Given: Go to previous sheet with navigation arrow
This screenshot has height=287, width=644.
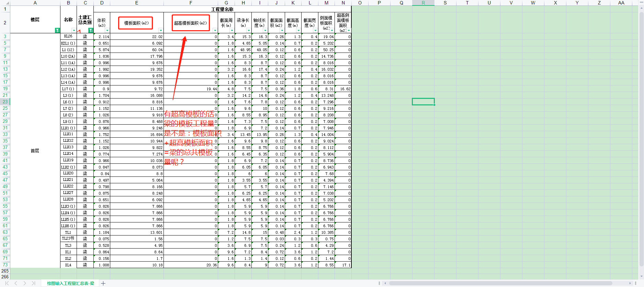Looking at the screenshot, I should click(x=16, y=283).
